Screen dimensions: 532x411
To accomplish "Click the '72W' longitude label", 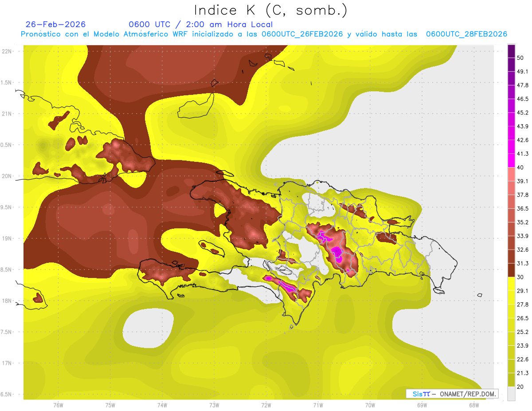I will coord(266,405).
